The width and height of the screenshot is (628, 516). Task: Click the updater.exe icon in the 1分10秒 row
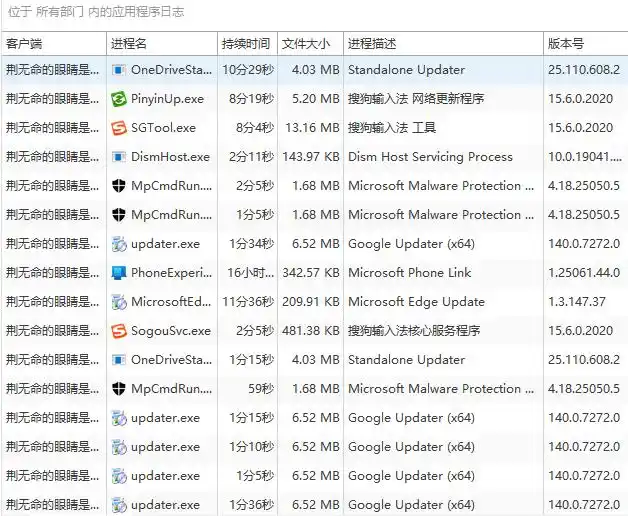tap(119, 447)
